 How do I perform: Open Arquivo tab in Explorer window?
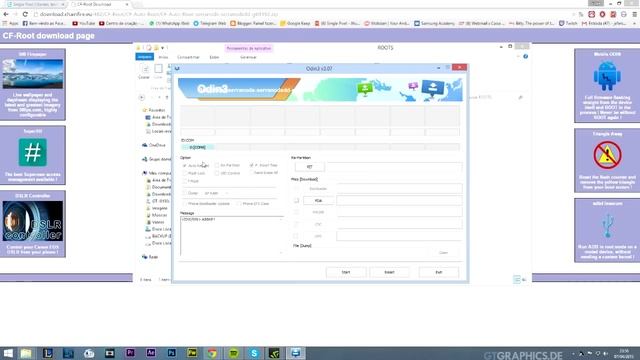(144, 57)
